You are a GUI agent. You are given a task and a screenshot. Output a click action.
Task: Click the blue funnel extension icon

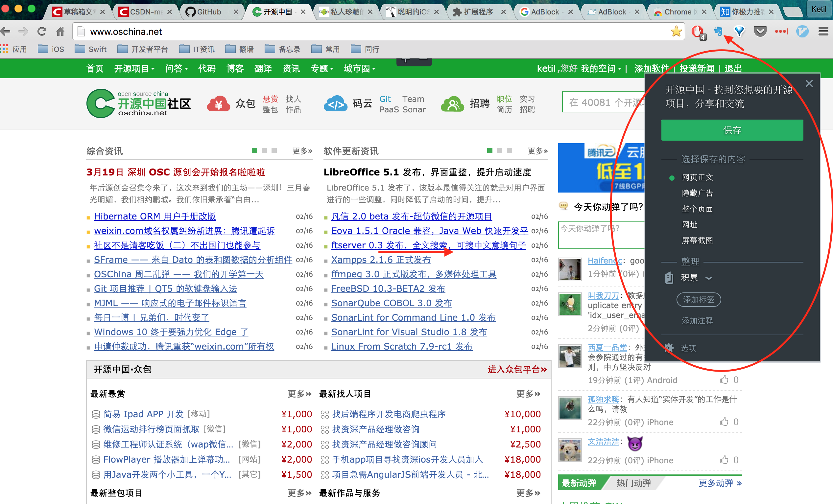[739, 32]
